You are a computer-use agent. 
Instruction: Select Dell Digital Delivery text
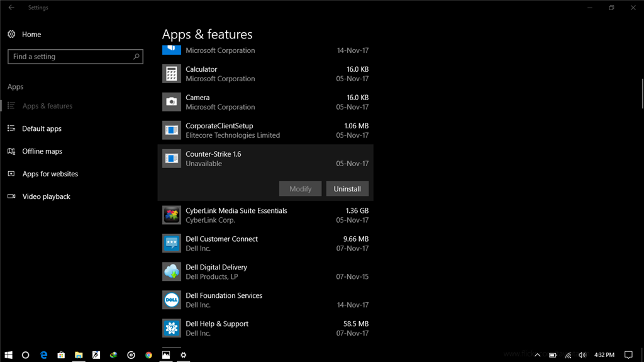216,268
